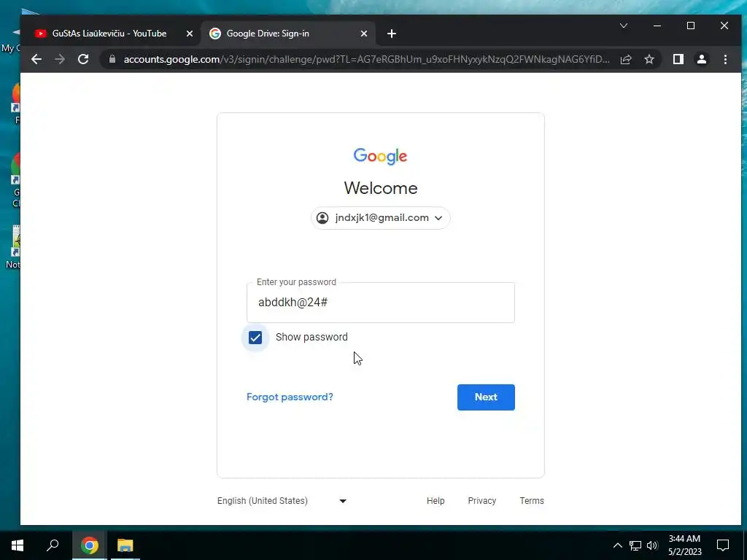Minimize the Chrome window

pos(657,26)
